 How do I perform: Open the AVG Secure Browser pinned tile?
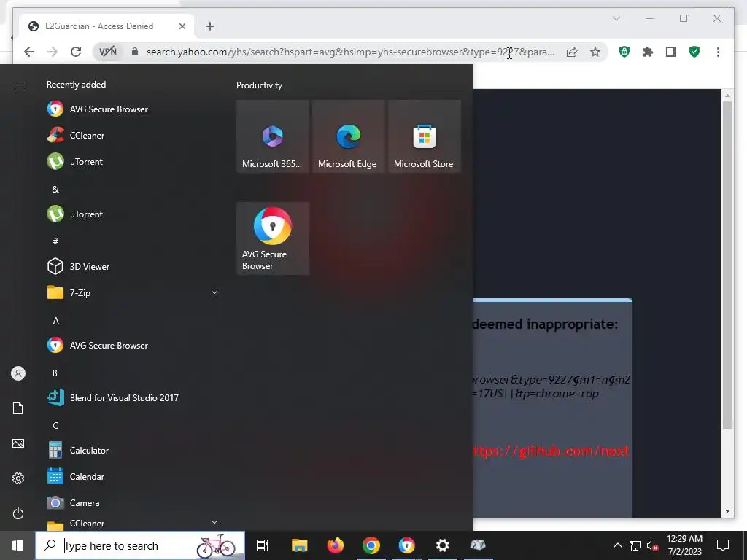click(x=273, y=238)
